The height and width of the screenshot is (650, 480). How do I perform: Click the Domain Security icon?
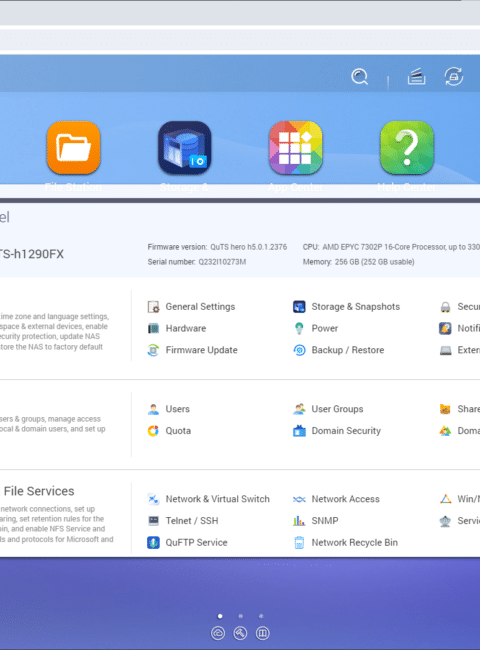pyautogui.click(x=299, y=431)
